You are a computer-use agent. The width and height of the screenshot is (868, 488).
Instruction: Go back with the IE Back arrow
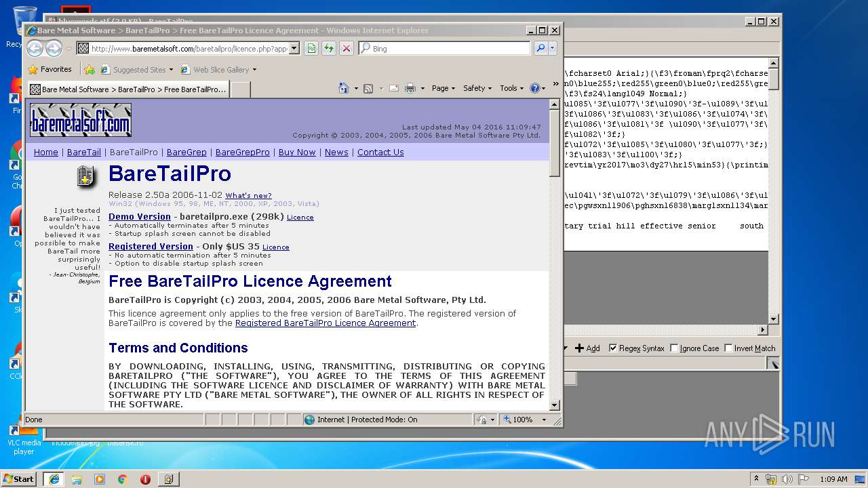coord(35,48)
